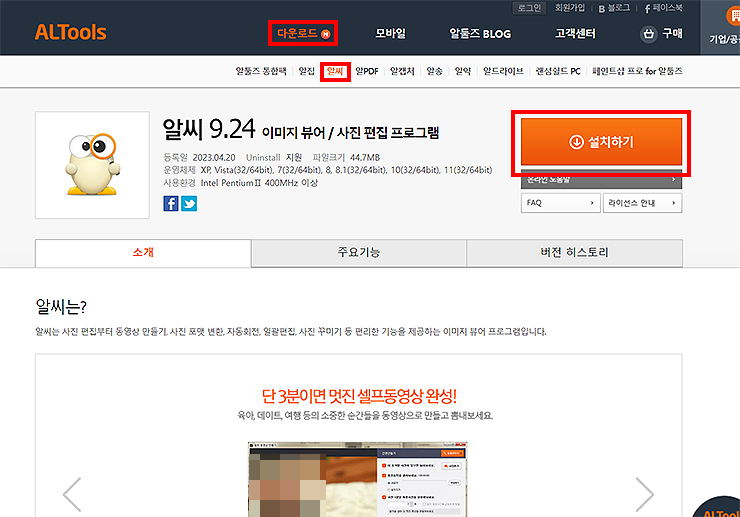Click the 알씨는? heading
This screenshot has height=517, width=740.
(61, 307)
